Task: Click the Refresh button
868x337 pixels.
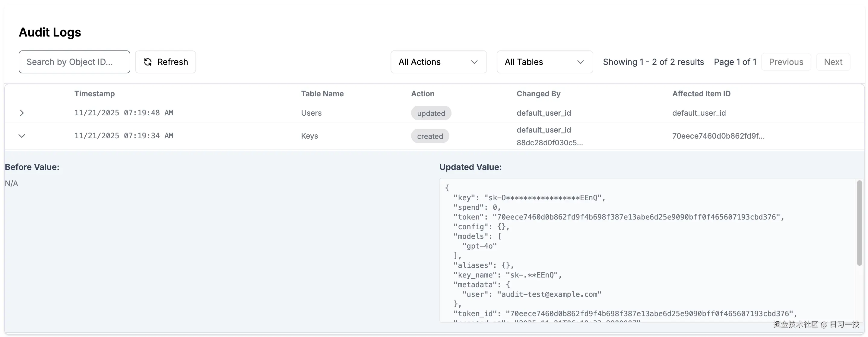Action: (166, 62)
